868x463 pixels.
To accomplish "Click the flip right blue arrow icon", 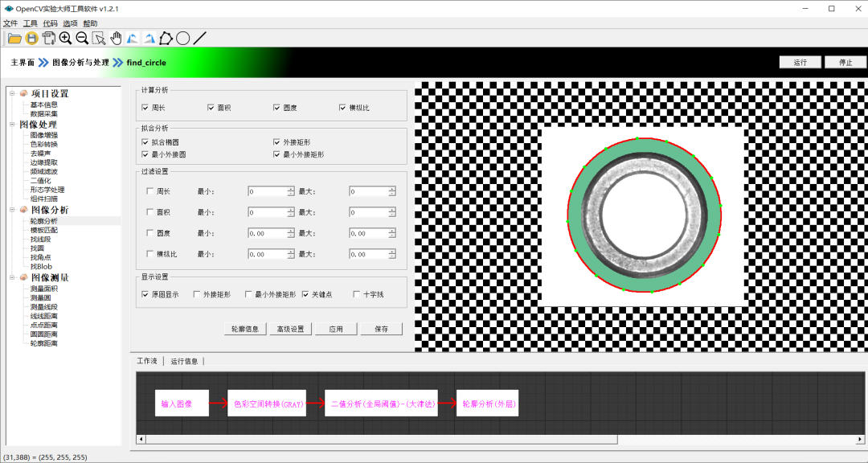I will tap(149, 39).
